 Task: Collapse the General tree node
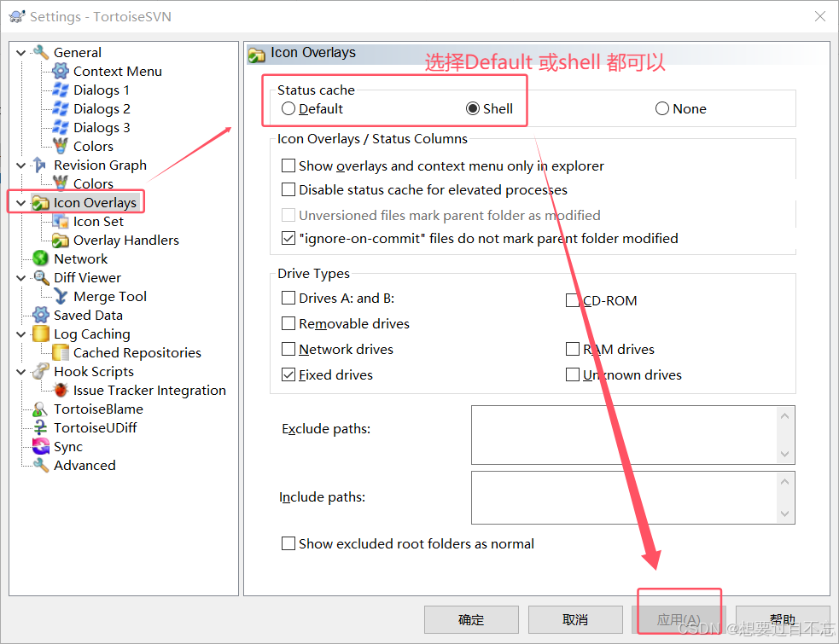(x=20, y=52)
